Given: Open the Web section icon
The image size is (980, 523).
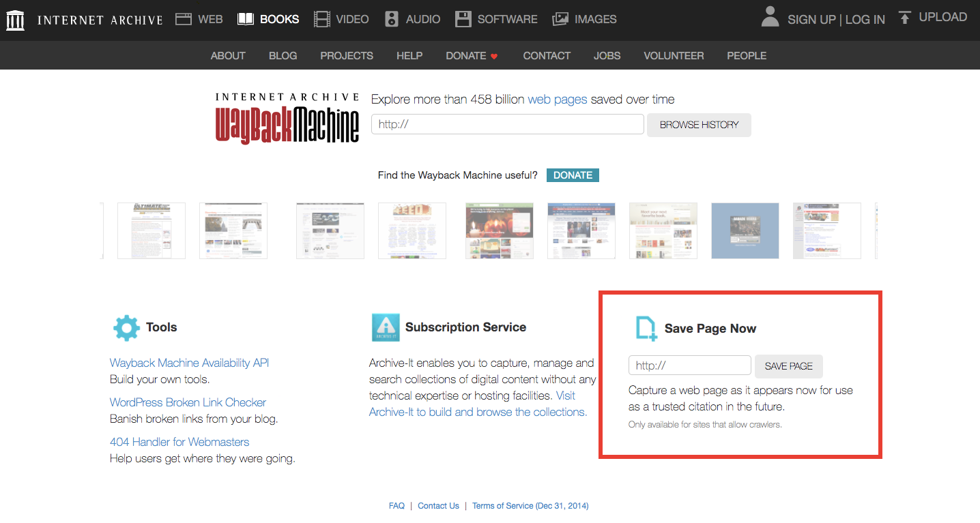Looking at the screenshot, I should click(184, 19).
